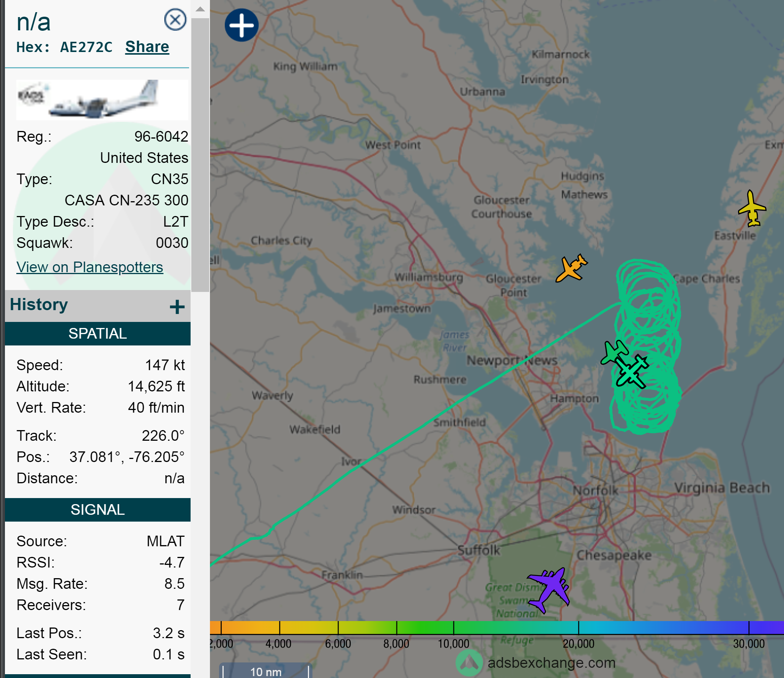
Task: Click Msg. Rate value 8.5
Action: pos(174,583)
